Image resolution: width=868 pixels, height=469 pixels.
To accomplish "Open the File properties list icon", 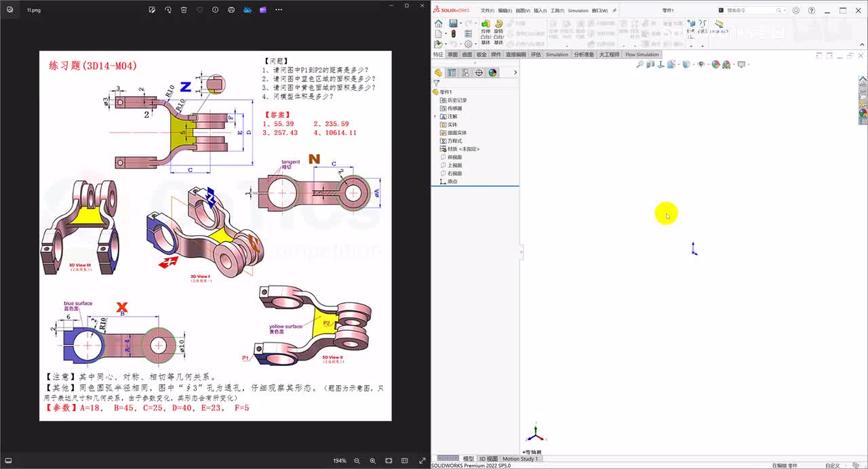I will (x=468, y=33).
